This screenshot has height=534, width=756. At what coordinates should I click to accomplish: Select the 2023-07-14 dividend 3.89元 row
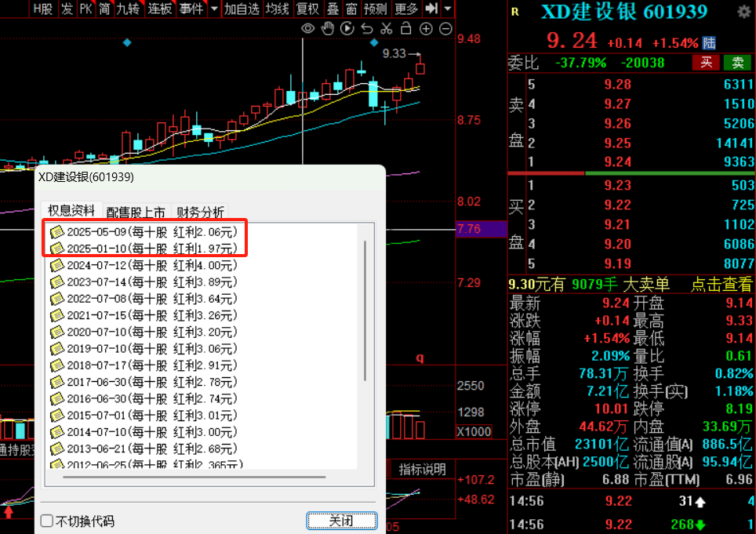[144, 282]
